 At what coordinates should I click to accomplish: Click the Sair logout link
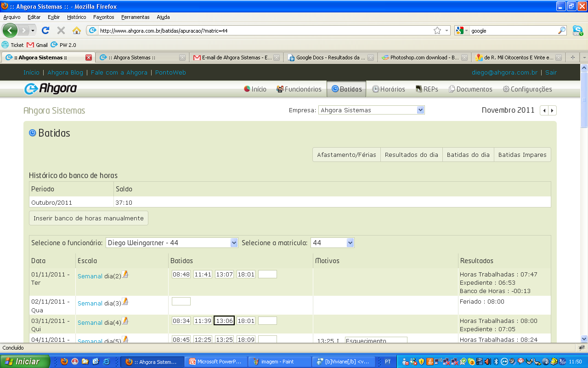pos(551,72)
